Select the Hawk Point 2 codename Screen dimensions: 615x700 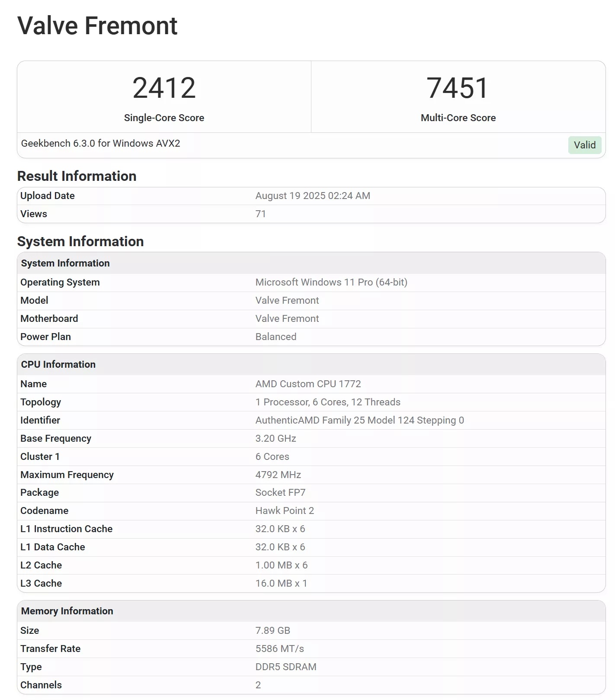click(x=285, y=511)
